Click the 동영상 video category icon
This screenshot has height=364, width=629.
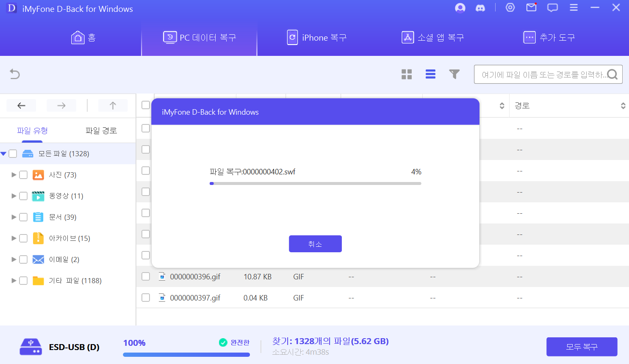tap(38, 196)
